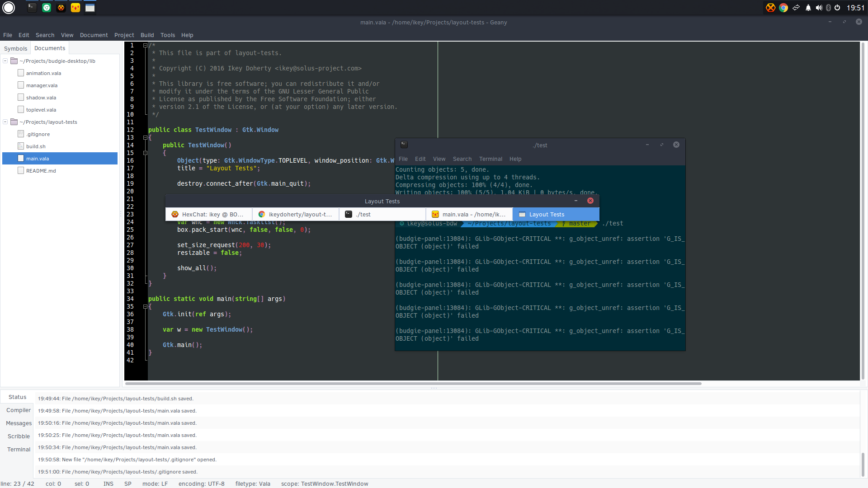Open HexChat icon in left panel
Viewport: 868px width, 488px height.
tap(61, 8)
